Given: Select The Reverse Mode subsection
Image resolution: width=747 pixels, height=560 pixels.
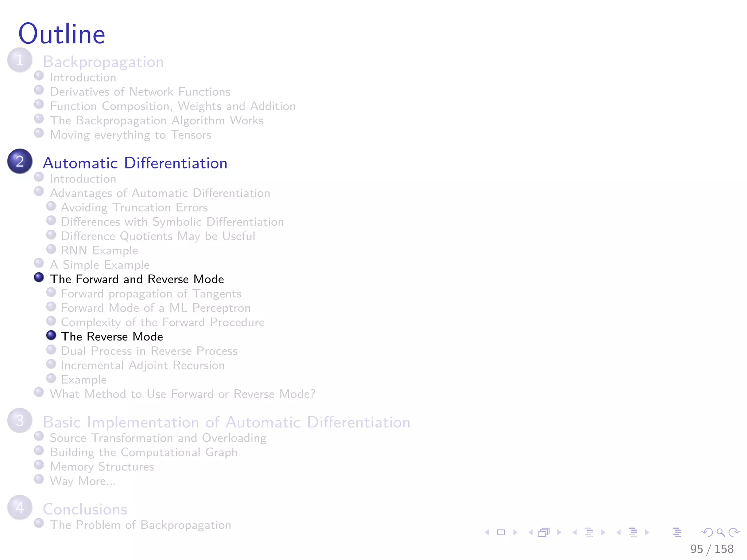Looking at the screenshot, I should pos(112,337).
